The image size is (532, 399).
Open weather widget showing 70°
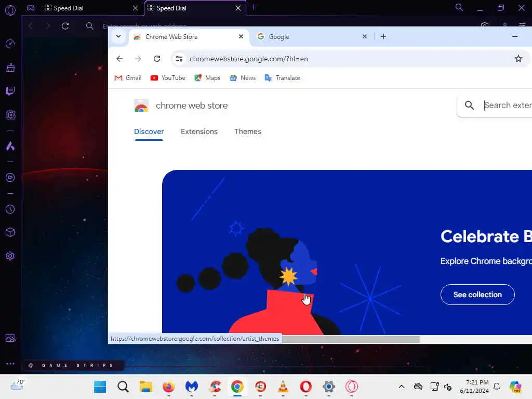coord(17,385)
